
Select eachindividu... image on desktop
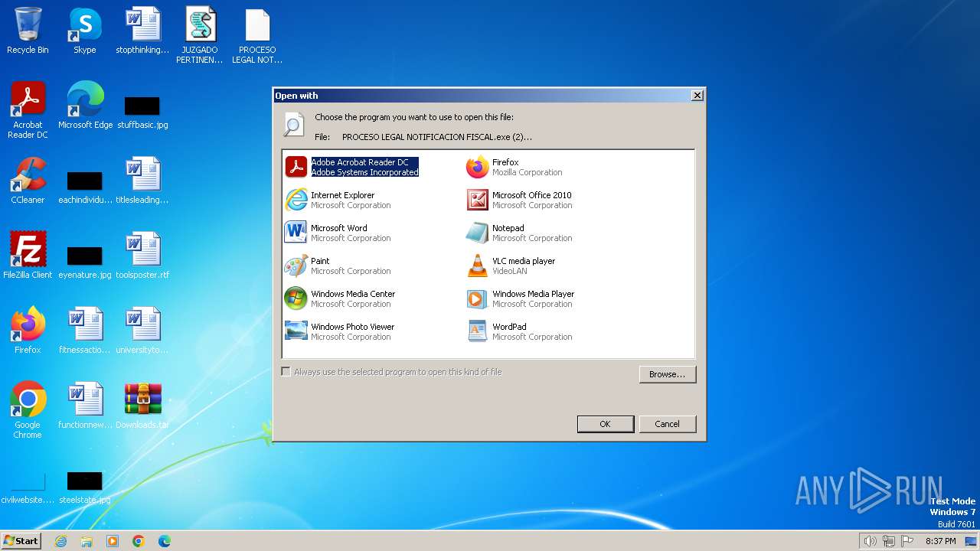85,186
